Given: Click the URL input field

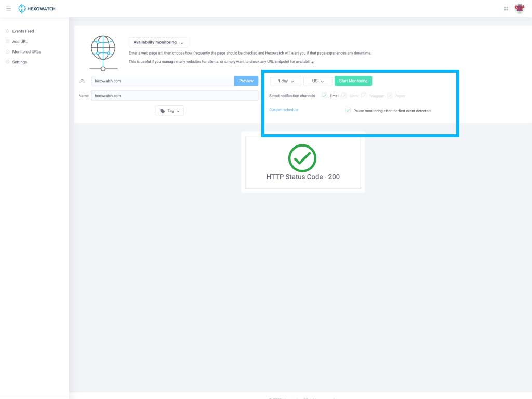Looking at the screenshot, I should click(x=163, y=81).
